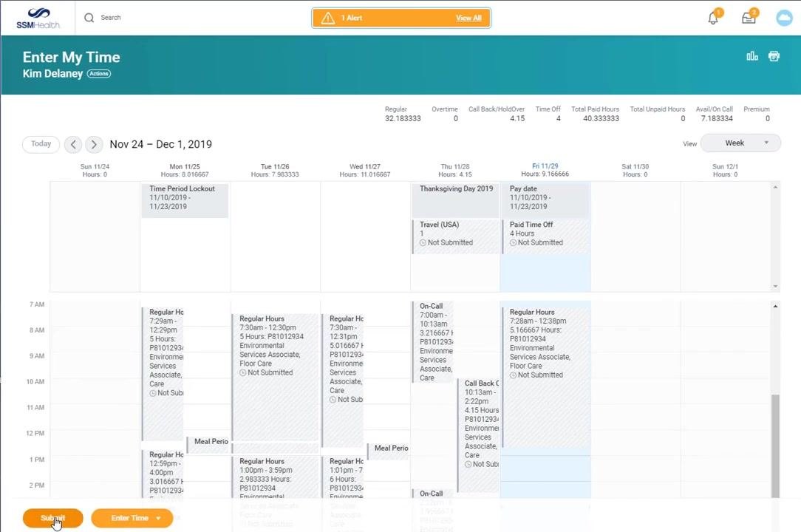Open Tuesday 1:00pm - 3:59pm Regular Hours block
The height and width of the screenshot is (532, 801).
[275, 477]
